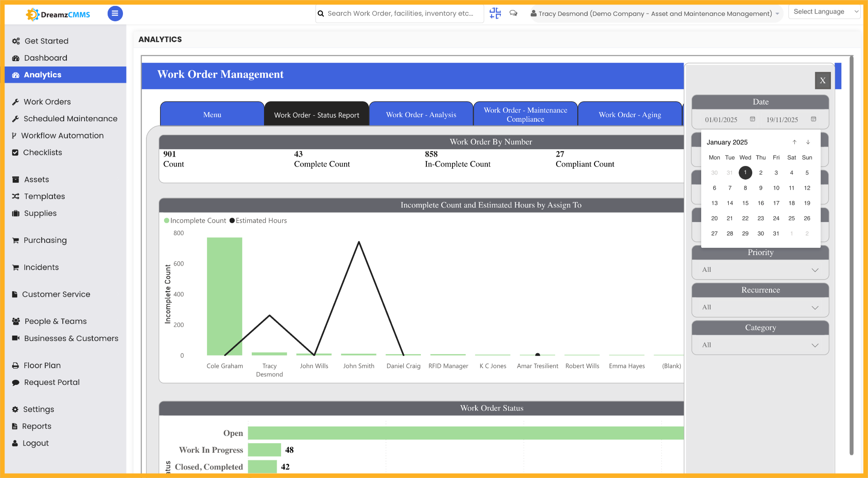868x478 pixels.
Task: Click the dashboard layout icon next to search
Action: 495,13
